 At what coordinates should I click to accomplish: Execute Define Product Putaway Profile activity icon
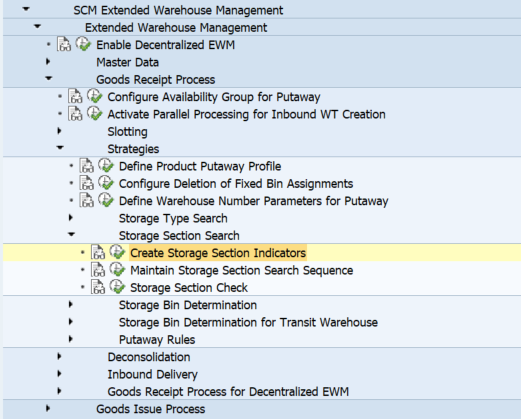[x=106, y=166]
